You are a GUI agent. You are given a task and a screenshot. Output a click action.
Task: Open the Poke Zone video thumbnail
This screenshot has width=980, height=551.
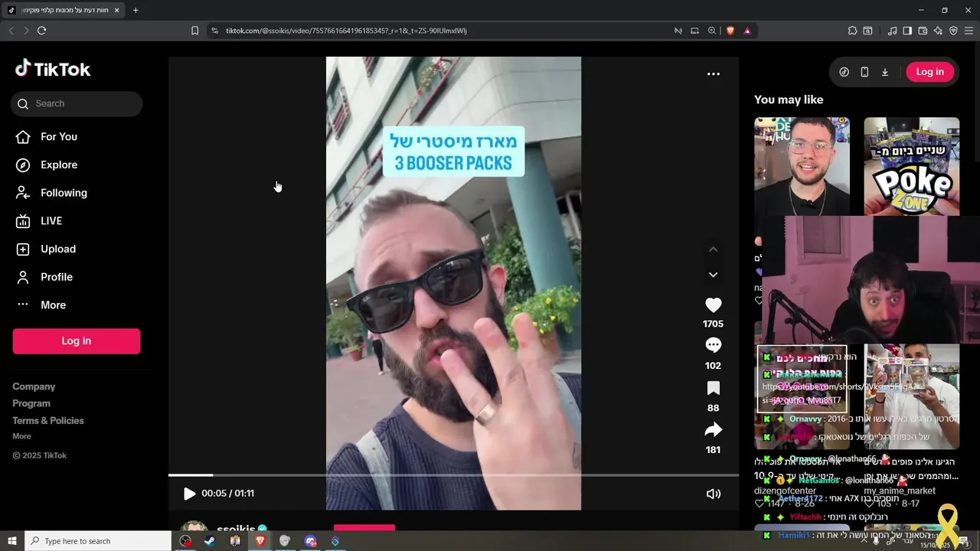[x=911, y=167]
